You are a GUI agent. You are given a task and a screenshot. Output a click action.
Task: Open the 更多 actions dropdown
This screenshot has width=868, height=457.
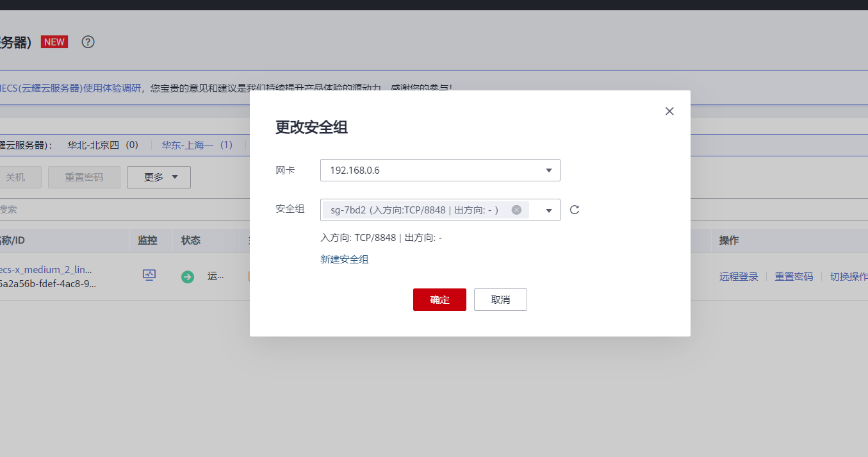click(x=158, y=177)
